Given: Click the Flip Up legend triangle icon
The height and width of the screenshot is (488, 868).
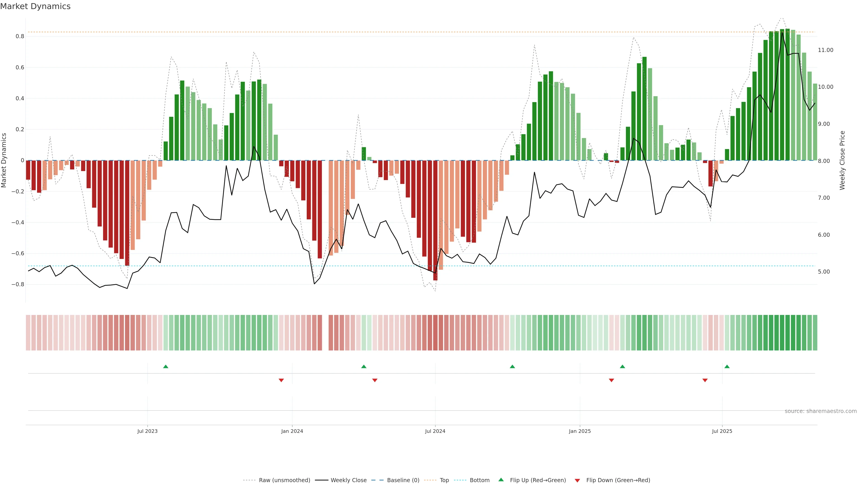Looking at the screenshot, I should pyautogui.click(x=501, y=480).
